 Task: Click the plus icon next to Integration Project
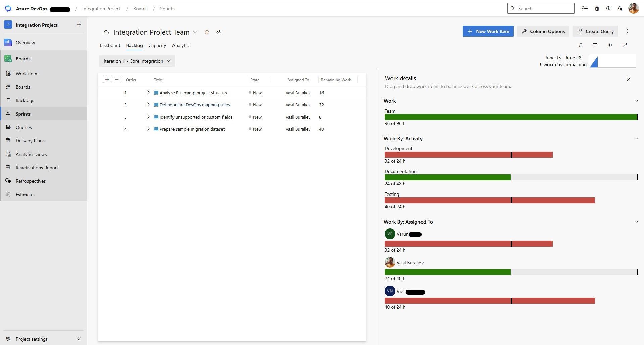(x=79, y=25)
